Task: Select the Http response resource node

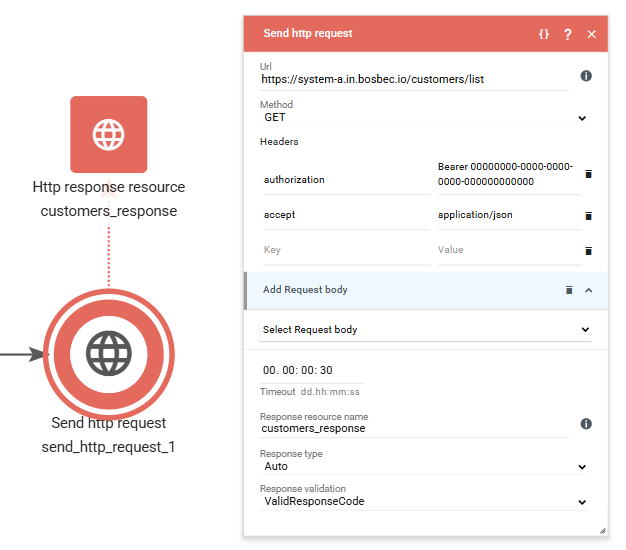Action: point(108,134)
